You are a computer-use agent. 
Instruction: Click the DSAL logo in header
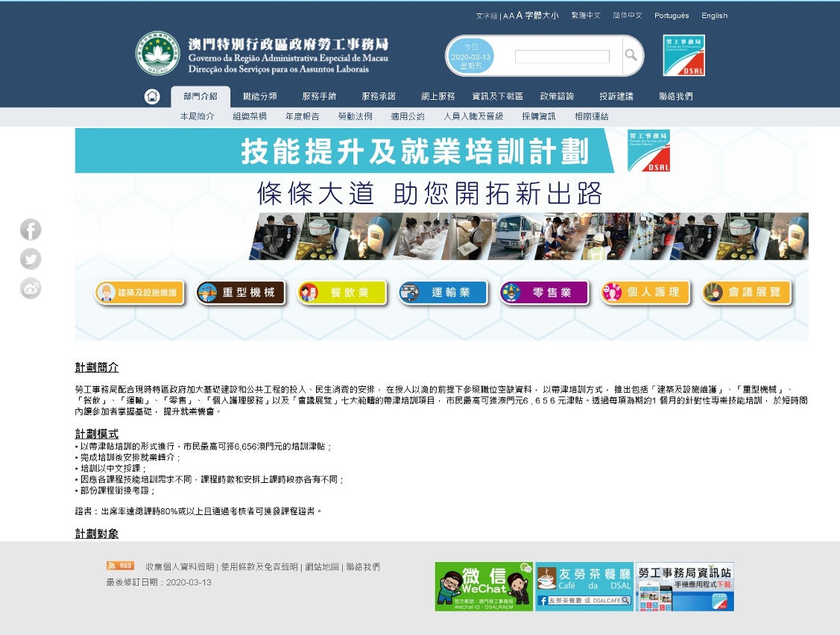683,55
